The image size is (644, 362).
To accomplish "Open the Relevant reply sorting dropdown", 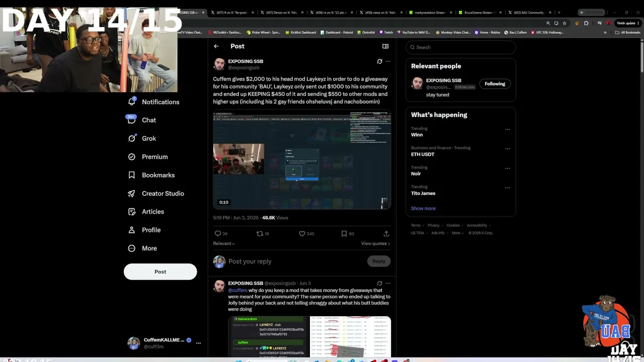I will 224,243.
